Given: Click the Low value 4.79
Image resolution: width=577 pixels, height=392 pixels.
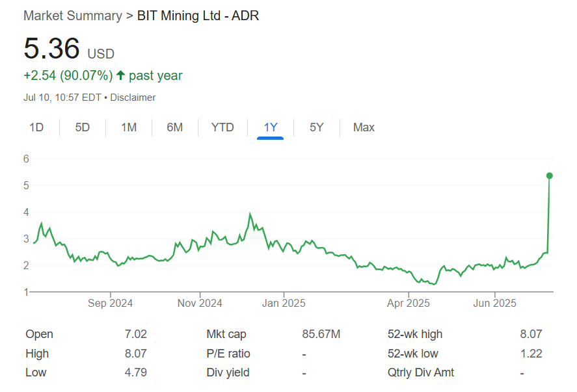Looking at the screenshot, I should pyautogui.click(x=136, y=372).
